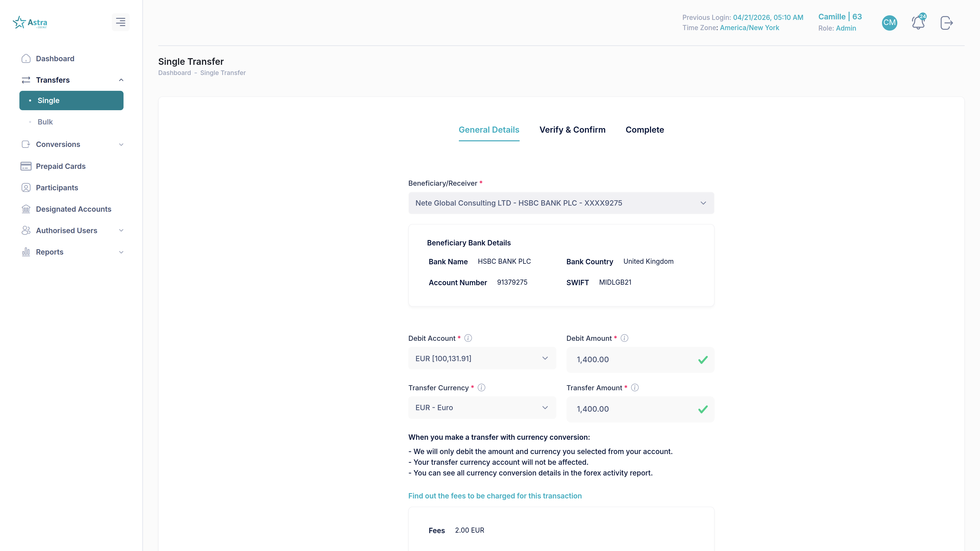This screenshot has height=551, width=980.
Task: Click the Reports bar chart icon
Action: coord(26,252)
